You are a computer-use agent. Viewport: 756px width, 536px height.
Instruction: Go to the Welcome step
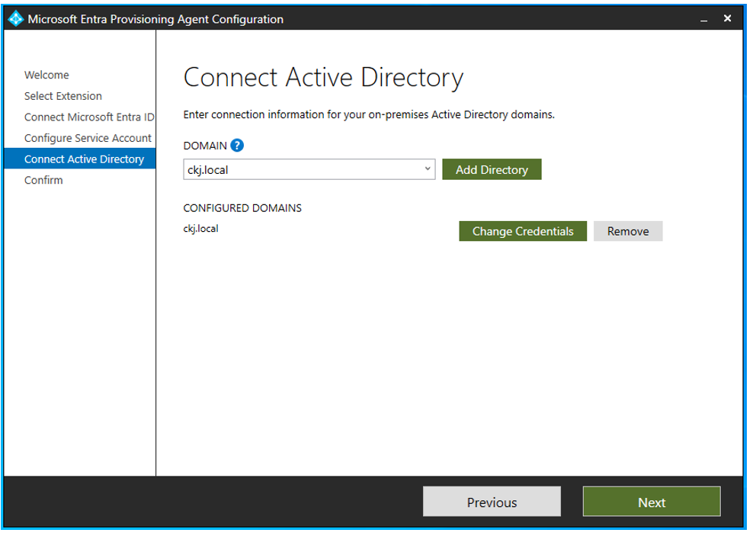[x=46, y=75]
